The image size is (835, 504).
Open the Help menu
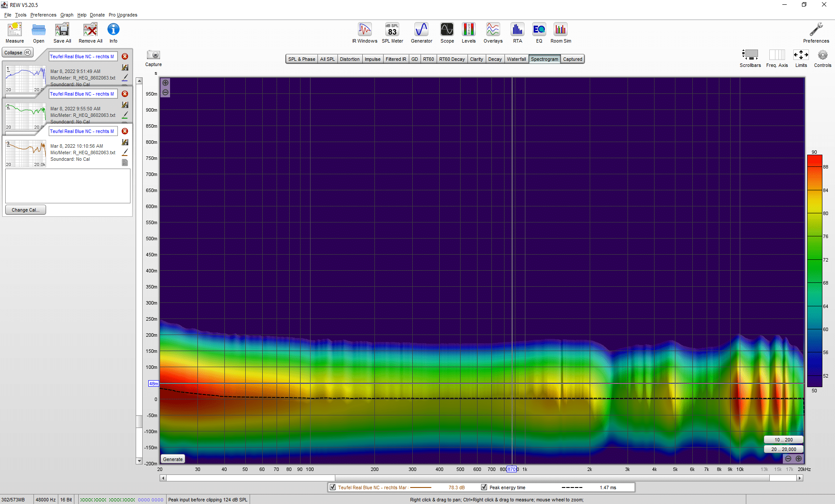coord(82,15)
